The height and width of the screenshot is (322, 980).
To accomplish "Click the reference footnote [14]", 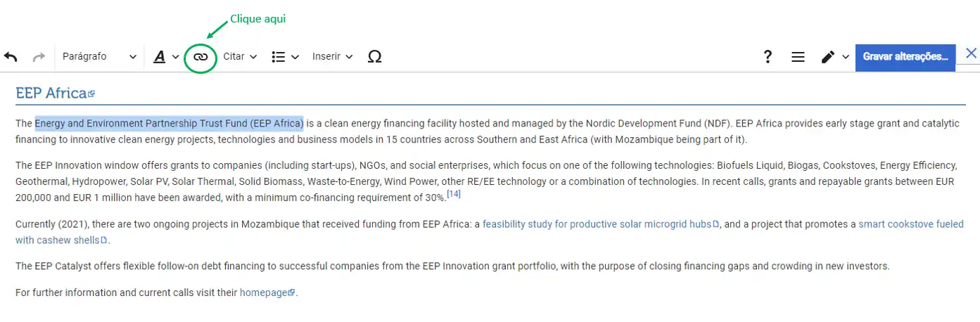I will point(454,194).
